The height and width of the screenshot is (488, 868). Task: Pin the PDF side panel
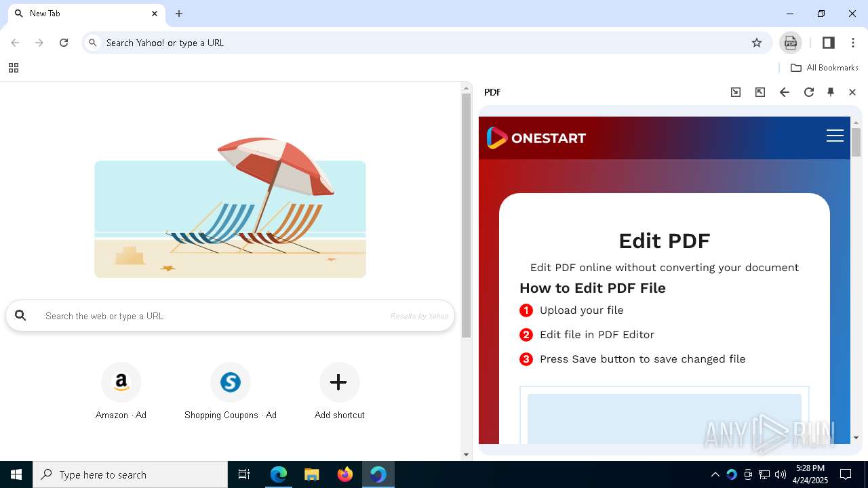click(831, 92)
